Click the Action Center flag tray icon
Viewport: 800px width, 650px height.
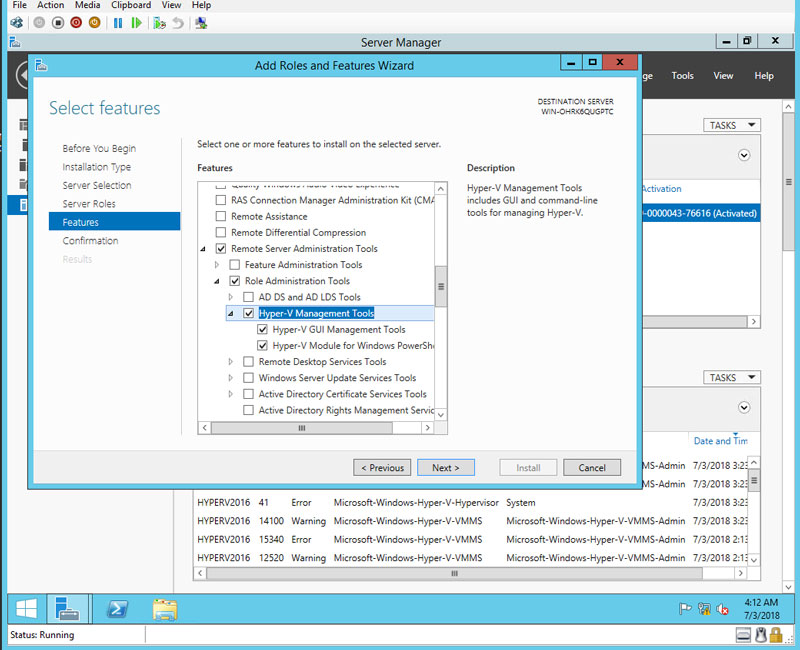click(685, 609)
